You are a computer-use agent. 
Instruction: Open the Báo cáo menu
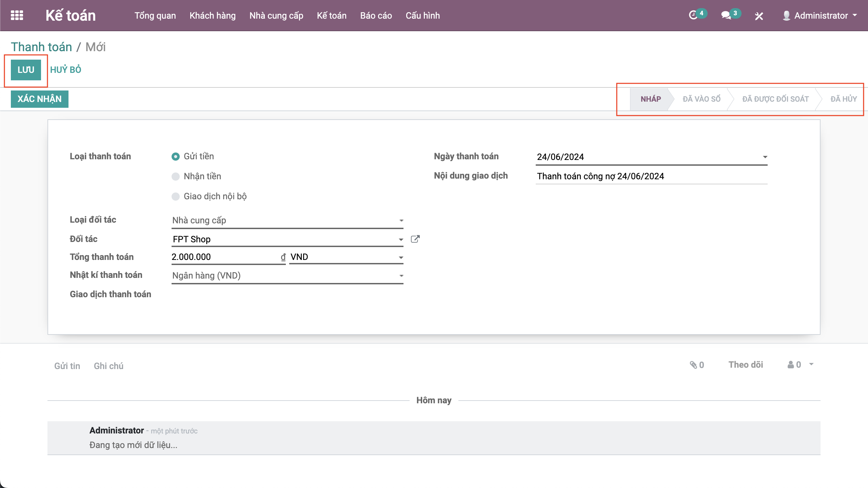376,16
